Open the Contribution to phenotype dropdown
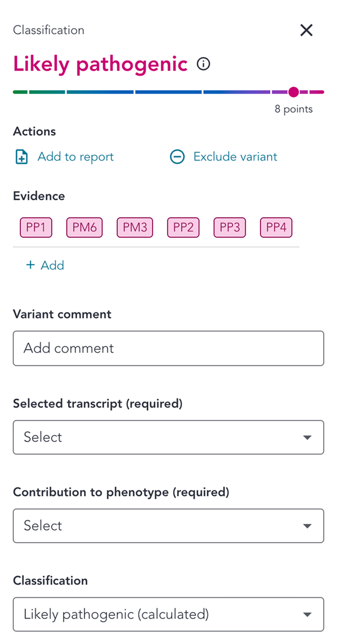The width and height of the screenshot is (337, 644). point(168,526)
